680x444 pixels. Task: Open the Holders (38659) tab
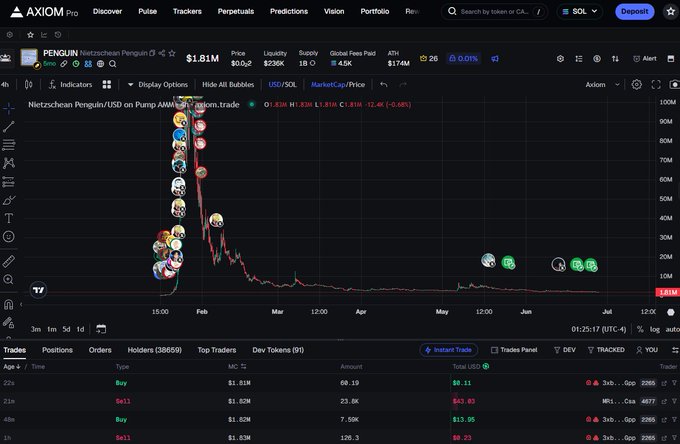point(154,350)
